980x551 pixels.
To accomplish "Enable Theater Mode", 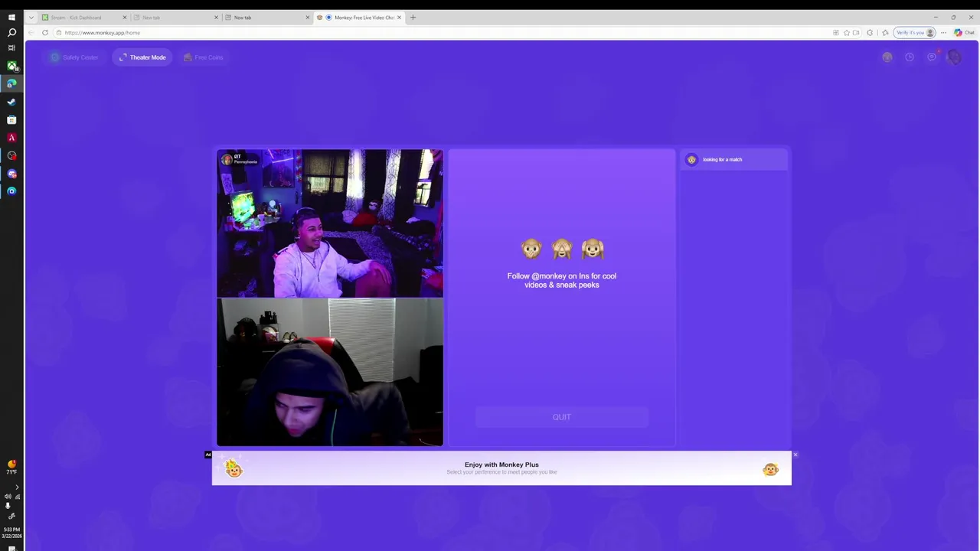I will coord(142,57).
